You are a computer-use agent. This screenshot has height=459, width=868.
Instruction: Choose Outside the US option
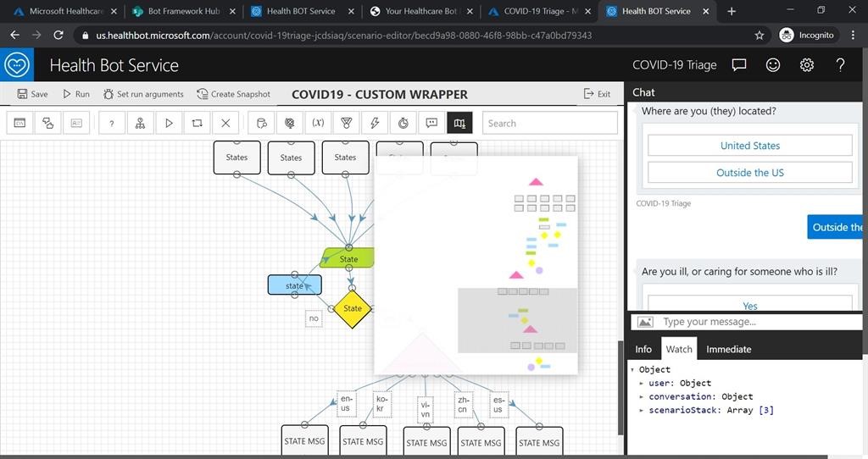coord(750,173)
